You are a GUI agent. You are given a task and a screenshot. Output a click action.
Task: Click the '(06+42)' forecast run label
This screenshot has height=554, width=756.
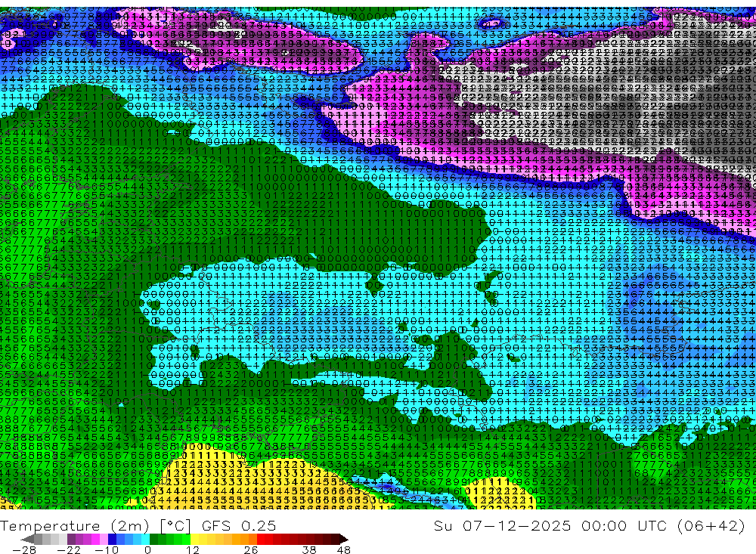tap(711, 525)
